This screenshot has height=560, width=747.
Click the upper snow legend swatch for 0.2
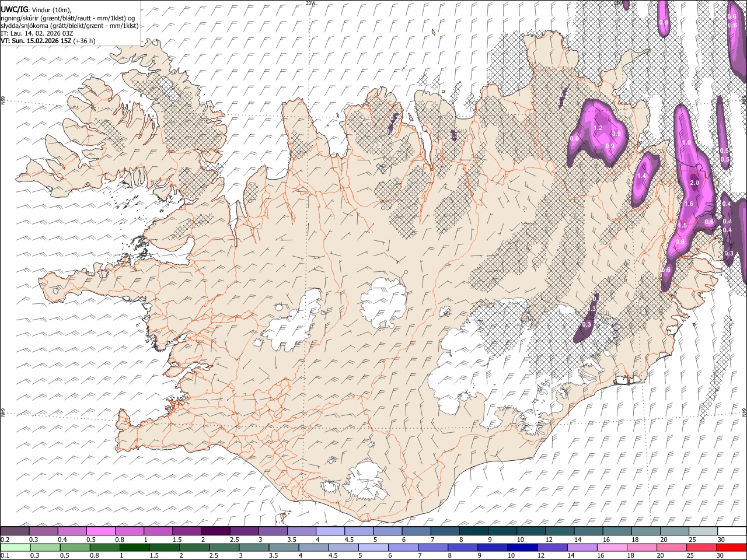coord(15,531)
